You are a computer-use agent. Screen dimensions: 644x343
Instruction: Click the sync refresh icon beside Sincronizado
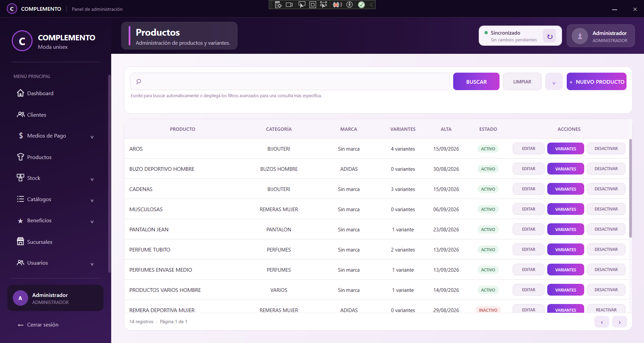click(x=550, y=36)
